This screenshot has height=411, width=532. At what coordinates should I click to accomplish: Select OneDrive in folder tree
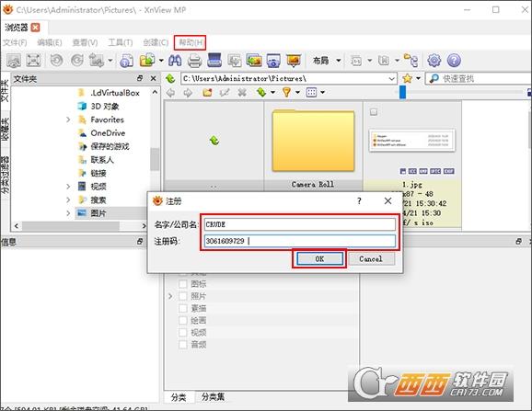(x=108, y=133)
